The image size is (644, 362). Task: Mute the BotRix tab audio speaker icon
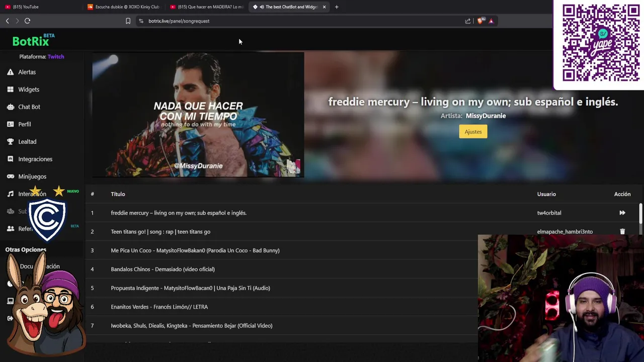(x=262, y=7)
